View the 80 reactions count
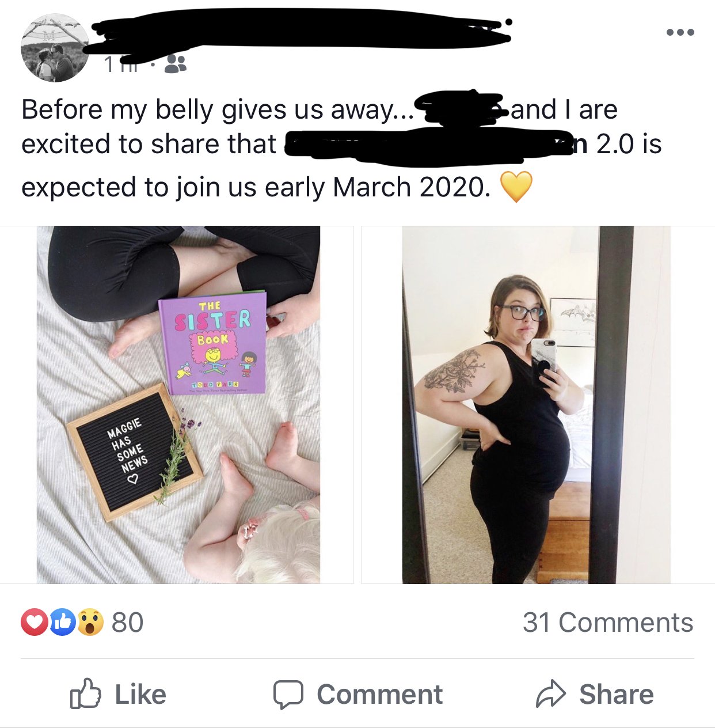The width and height of the screenshot is (715, 728). point(127,623)
